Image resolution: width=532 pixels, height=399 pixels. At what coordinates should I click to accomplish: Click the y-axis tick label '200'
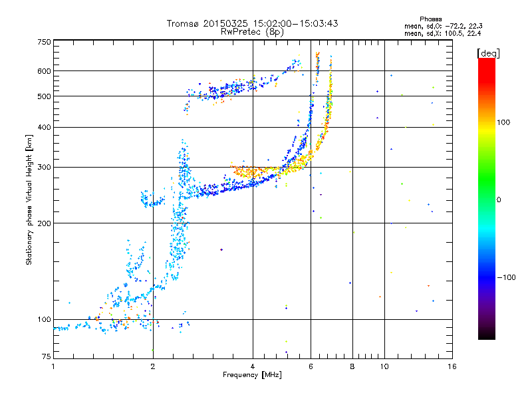click(x=44, y=223)
